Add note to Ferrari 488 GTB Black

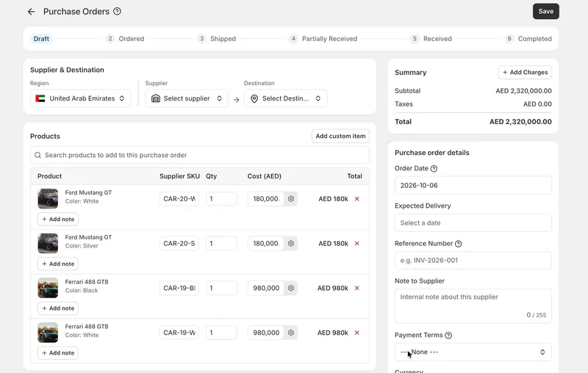58,308
